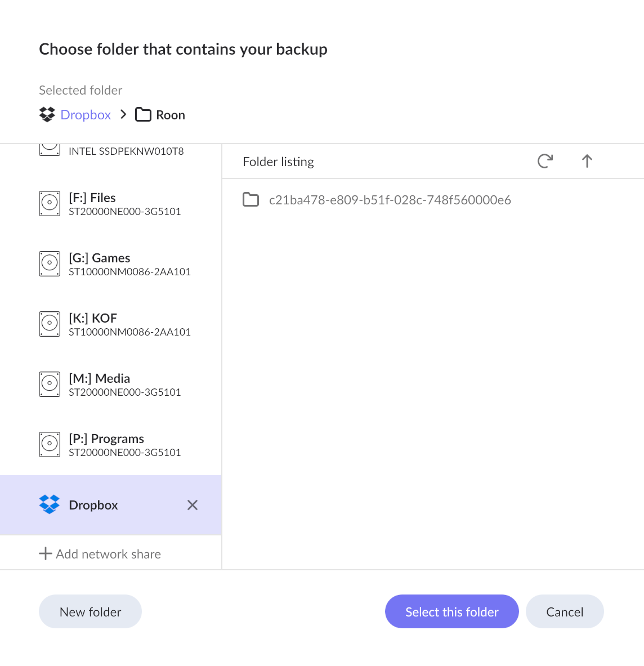Click the Dropbox logo in sidebar
The width and height of the screenshot is (644, 666).
pos(50,504)
